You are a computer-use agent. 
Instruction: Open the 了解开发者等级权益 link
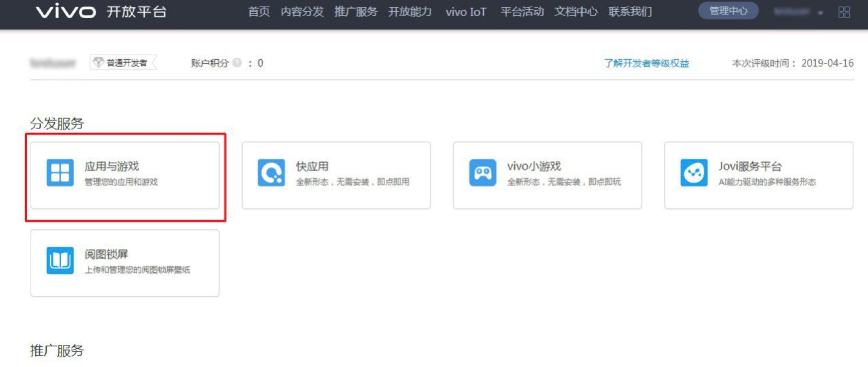point(646,63)
